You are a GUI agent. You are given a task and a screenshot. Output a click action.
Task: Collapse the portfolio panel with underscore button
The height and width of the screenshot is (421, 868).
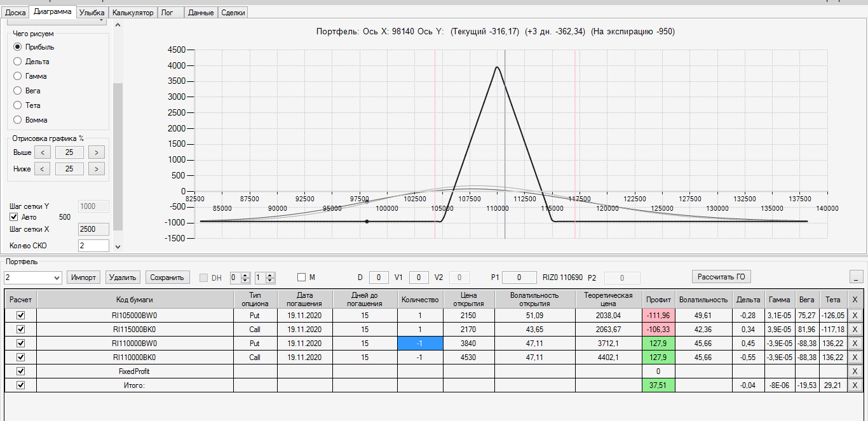click(x=857, y=277)
